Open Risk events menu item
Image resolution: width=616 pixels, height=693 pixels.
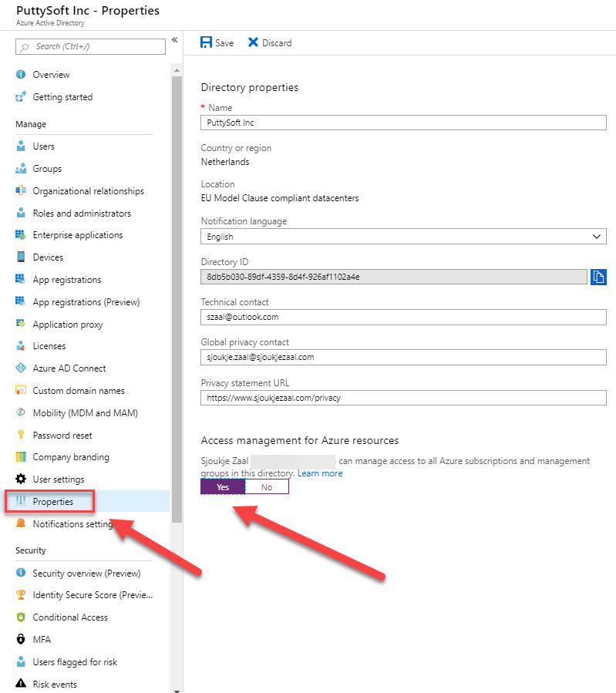55,685
